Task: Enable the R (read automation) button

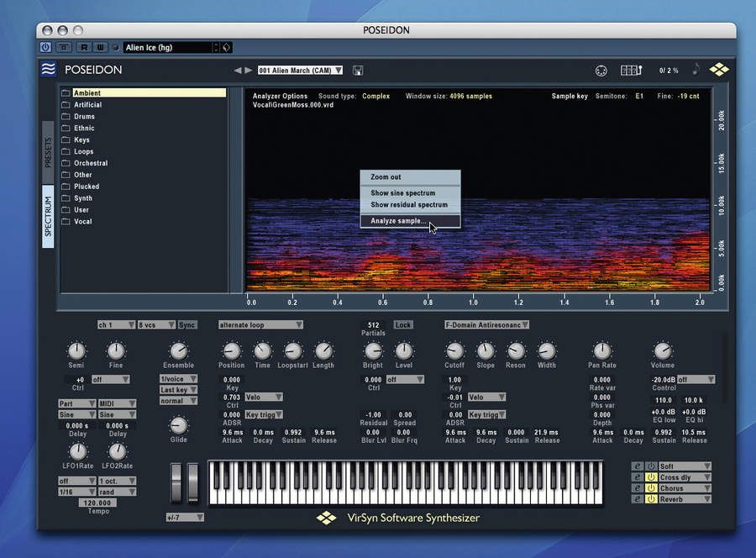Action: click(x=84, y=47)
